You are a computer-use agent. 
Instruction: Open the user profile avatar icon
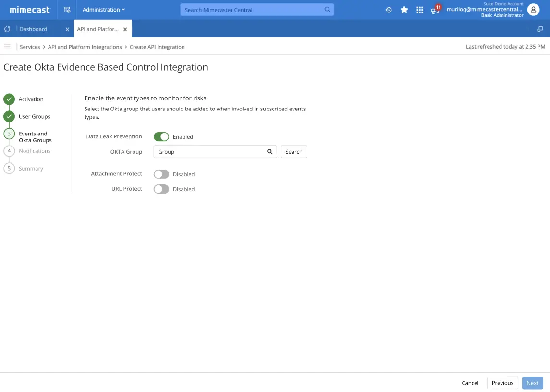coord(533,10)
